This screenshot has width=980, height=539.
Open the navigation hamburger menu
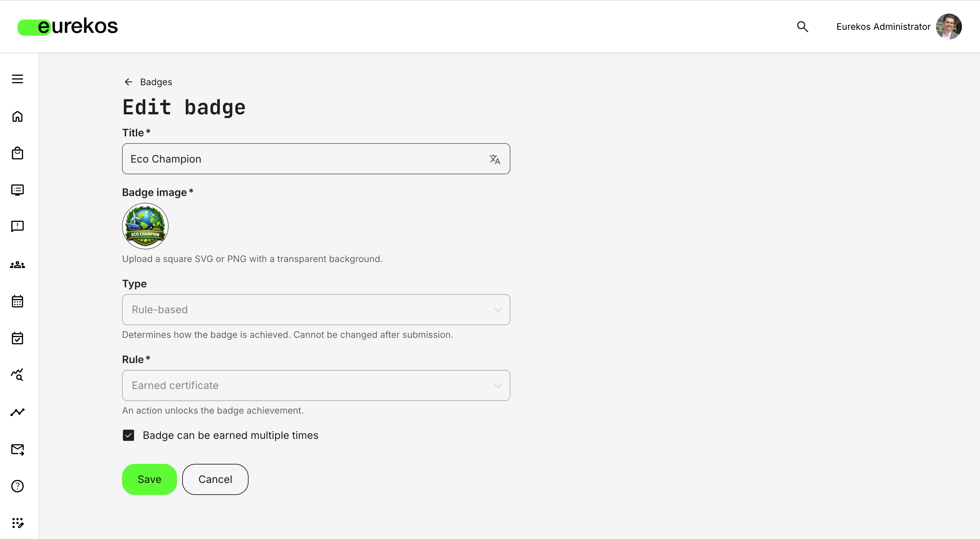coord(17,79)
